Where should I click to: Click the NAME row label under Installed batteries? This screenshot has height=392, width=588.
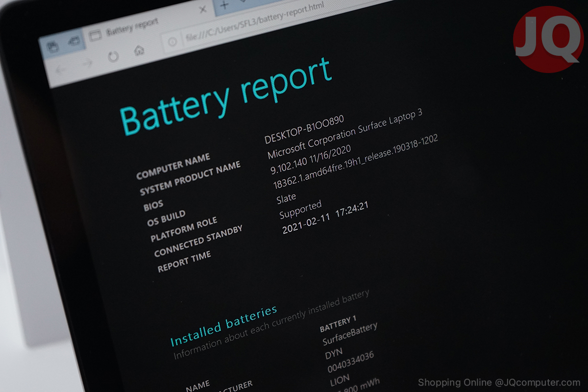tap(198, 386)
